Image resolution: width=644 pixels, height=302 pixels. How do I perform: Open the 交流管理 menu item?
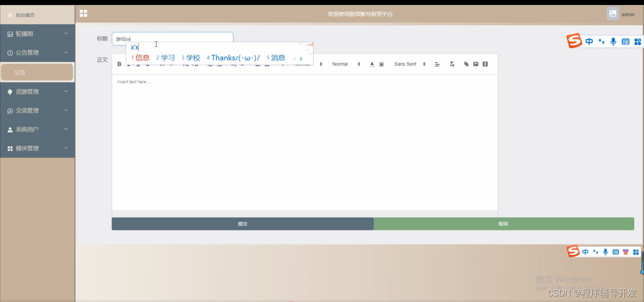(37, 110)
